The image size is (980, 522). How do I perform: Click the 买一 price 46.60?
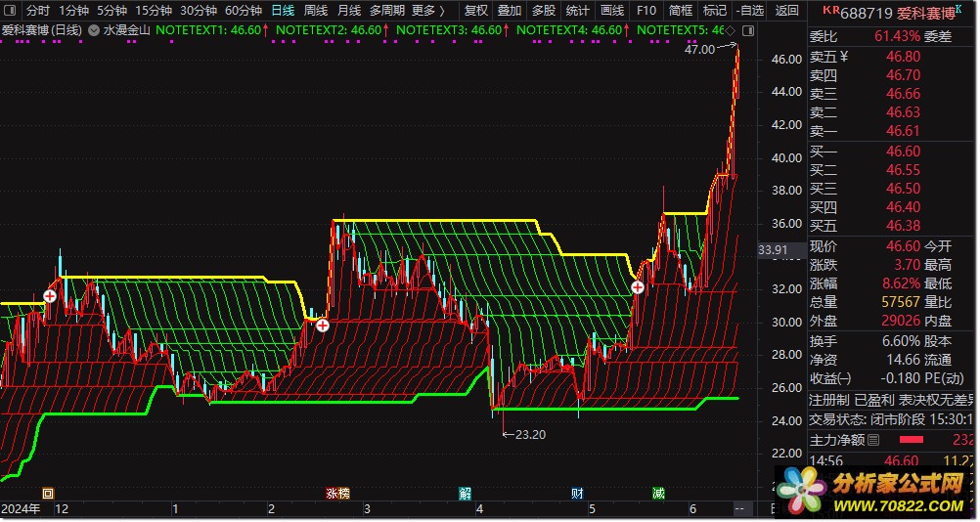pos(903,152)
